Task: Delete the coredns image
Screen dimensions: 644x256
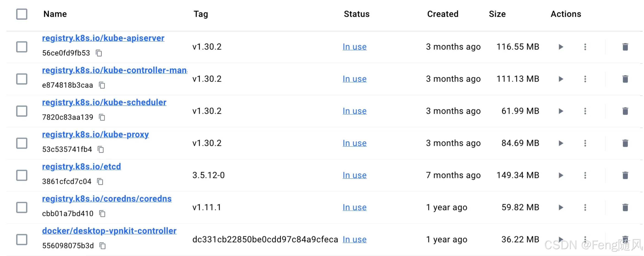Action: (625, 207)
